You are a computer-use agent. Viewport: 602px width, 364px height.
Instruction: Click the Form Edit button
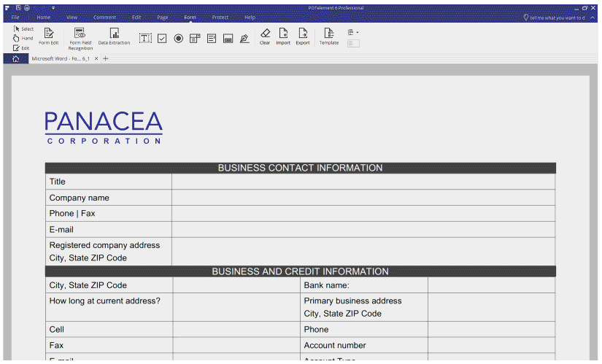pyautogui.click(x=49, y=36)
